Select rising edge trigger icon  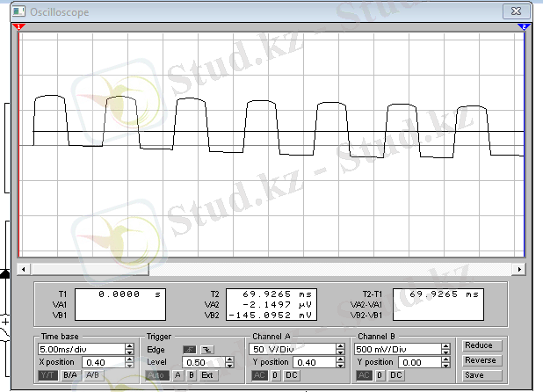(190, 350)
